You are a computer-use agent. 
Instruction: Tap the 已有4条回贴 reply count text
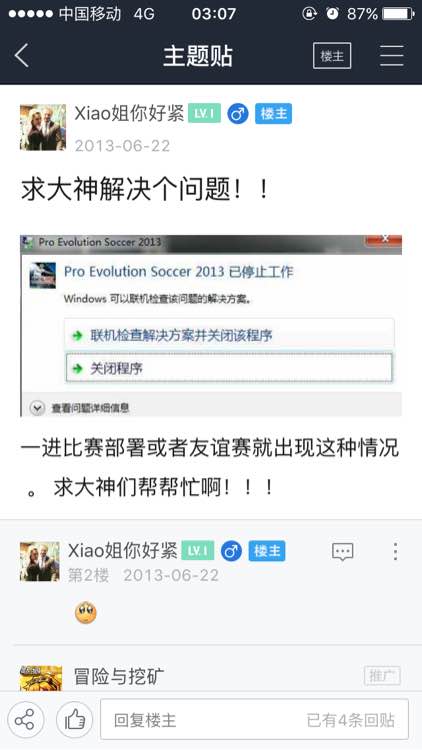coord(350,720)
